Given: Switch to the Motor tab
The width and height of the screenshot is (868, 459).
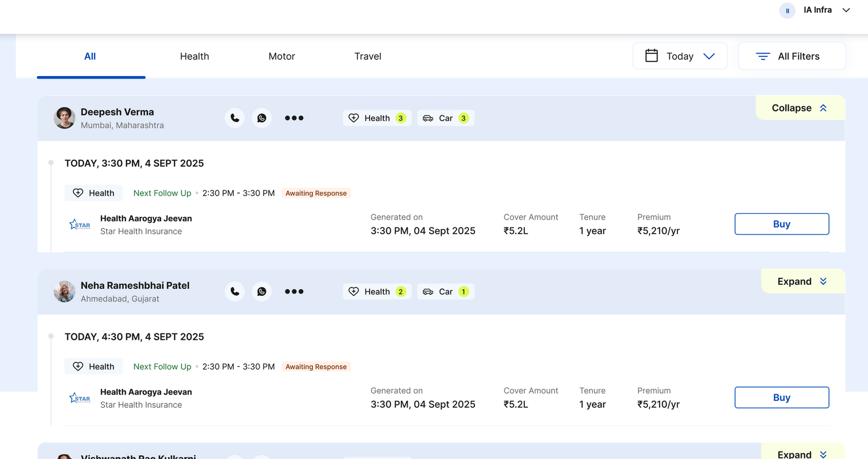Looking at the screenshot, I should click(x=281, y=56).
